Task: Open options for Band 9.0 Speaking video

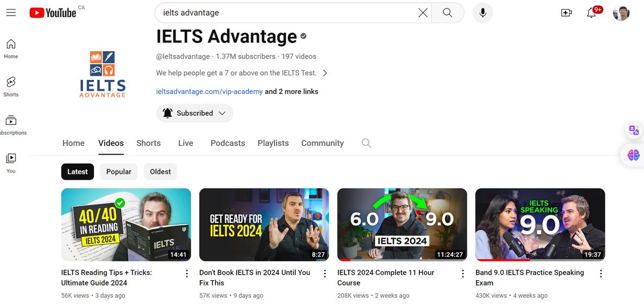Action: click(x=601, y=274)
